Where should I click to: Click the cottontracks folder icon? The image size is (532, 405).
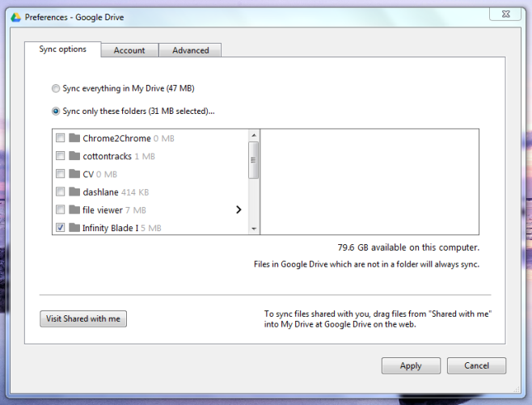pyautogui.click(x=74, y=156)
